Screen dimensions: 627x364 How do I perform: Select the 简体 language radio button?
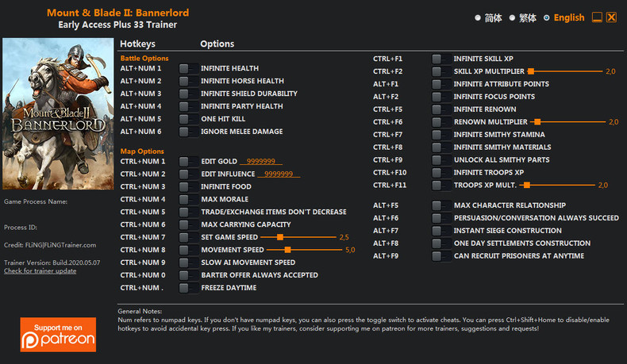[x=478, y=17]
